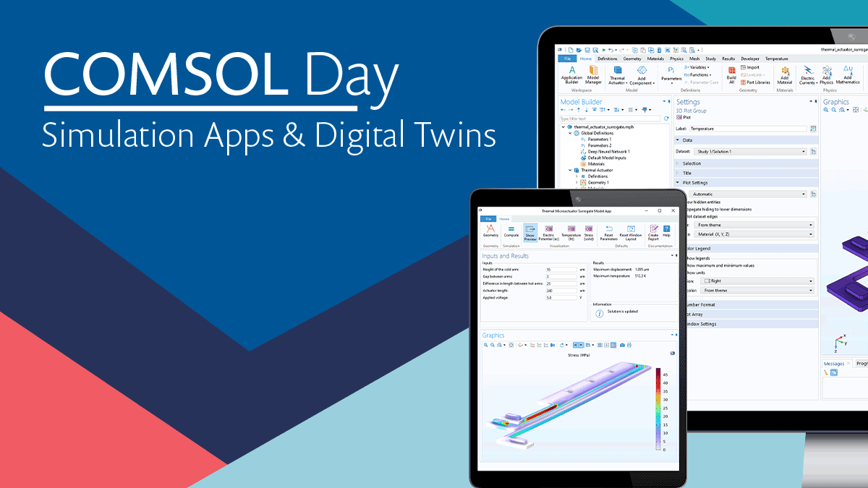868x488 pixels.
Task: Click the Type filter text box
Action: tap(610, 119)
